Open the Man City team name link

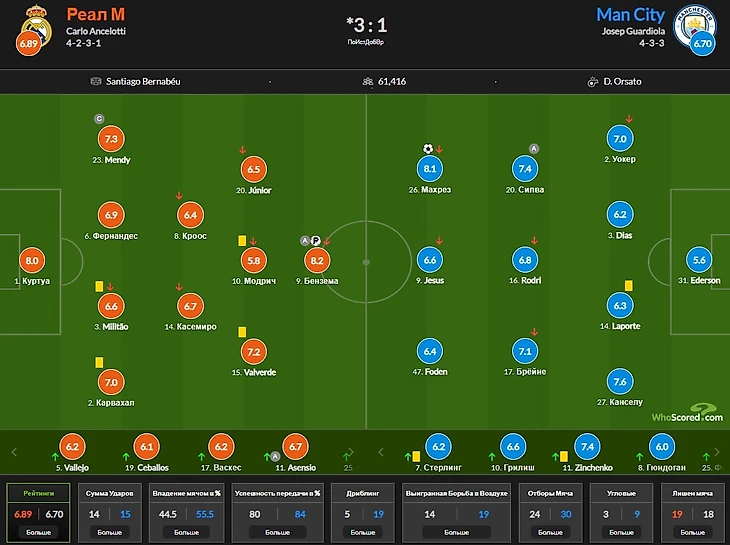[x=630, y=14]
